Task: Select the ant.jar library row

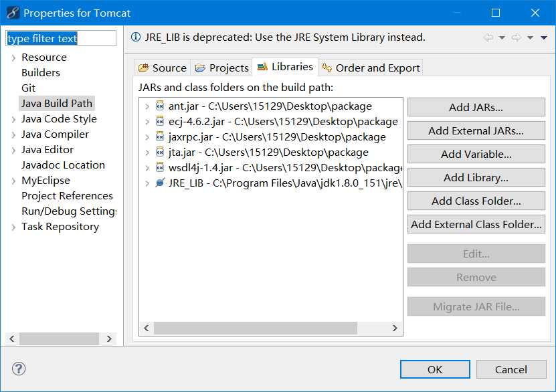Action: (270, 106)
